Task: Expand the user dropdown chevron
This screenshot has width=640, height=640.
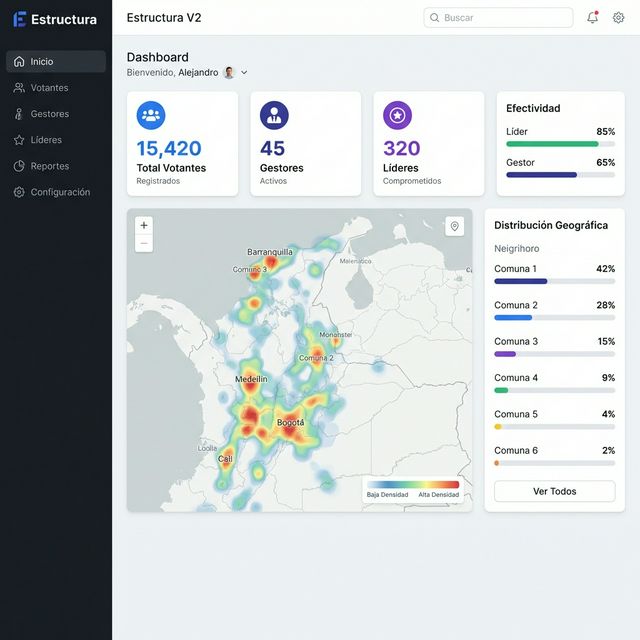Action: click(x=244, y=73)
